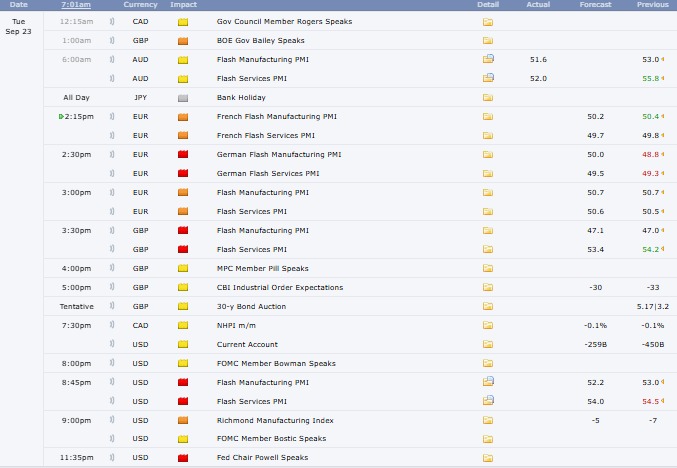Click yellow impact icon for MPC Member Pill Speaks
Screen dimensions: 677x468
182,268
